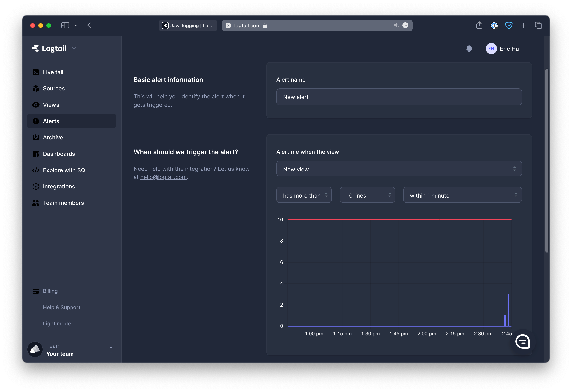Toggle the Safari sidebar panel
Image resolution: width=572 pixels, height=392 pixels.
65,25
